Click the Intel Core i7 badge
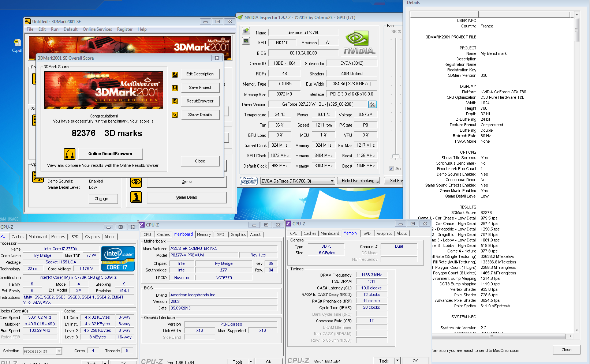 [118, 258]
